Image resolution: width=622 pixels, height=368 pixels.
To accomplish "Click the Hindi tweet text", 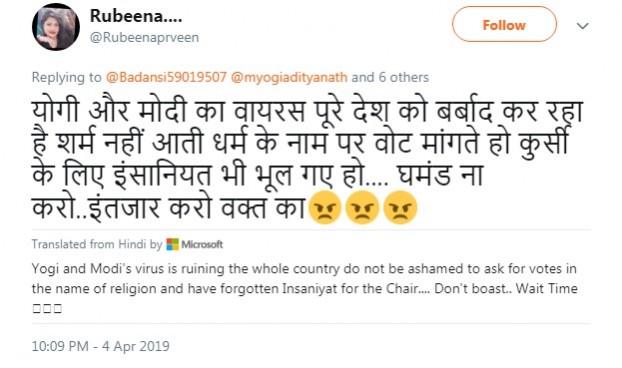I will (307, 159).
